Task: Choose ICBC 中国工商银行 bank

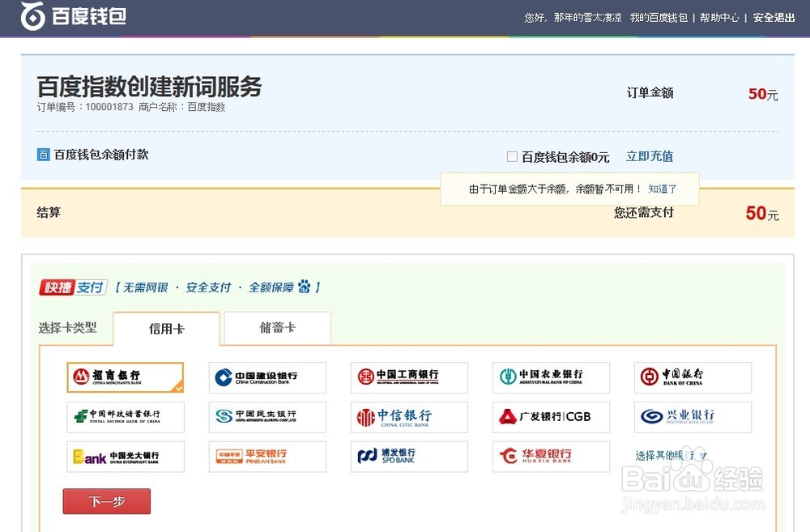Action: [x=409, y=377]
